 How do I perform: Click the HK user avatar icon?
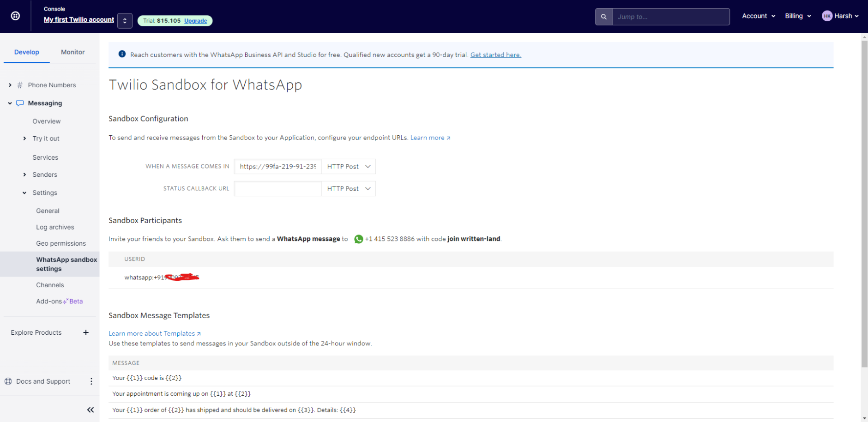(x=827, y=16)
